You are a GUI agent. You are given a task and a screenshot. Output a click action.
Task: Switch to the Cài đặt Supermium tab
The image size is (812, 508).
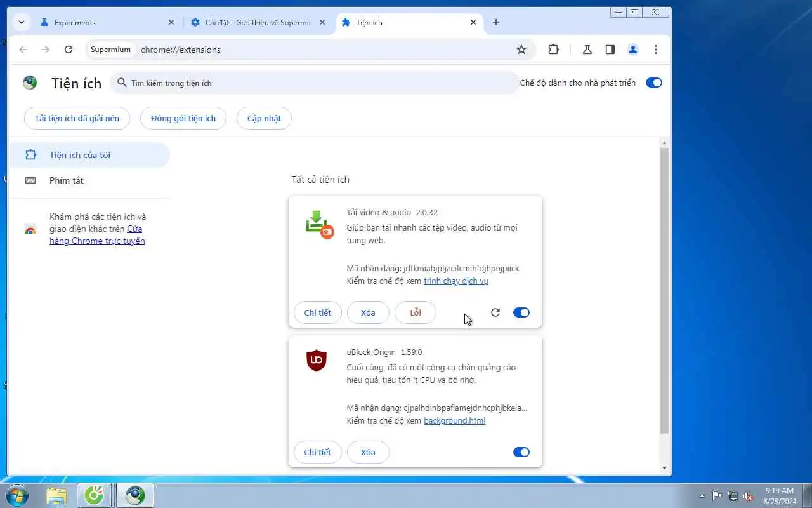tap(258, 22)
